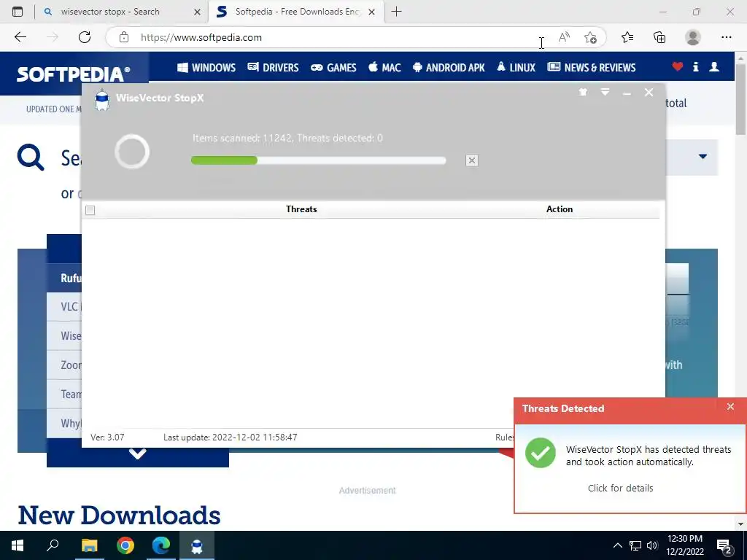This screenshot has width=747, height=560.
Task: Launch Google Chrome from taskbar
Action: [x=125, y=545]
